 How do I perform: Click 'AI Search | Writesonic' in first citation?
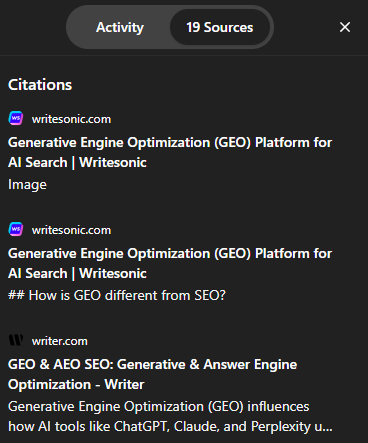[77, 163]
